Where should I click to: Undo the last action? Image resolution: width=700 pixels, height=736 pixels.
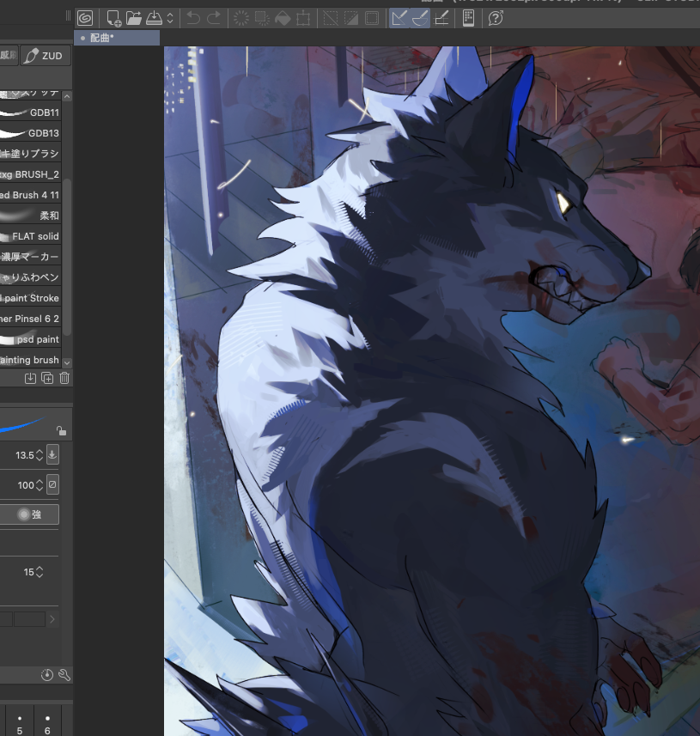(x=193, y=18)
